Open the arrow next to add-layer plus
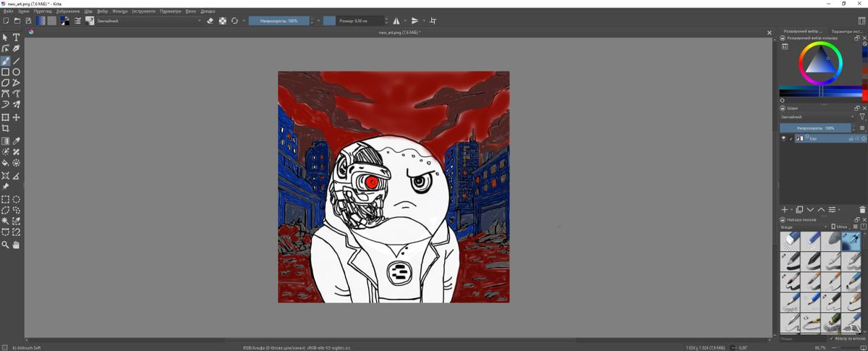Image resolution: width=868 pixels, height=351 pixels. (791, 209)
